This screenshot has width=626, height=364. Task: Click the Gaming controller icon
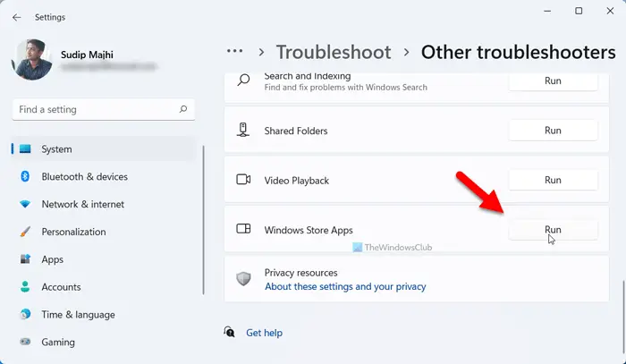(x=25, y=342)
